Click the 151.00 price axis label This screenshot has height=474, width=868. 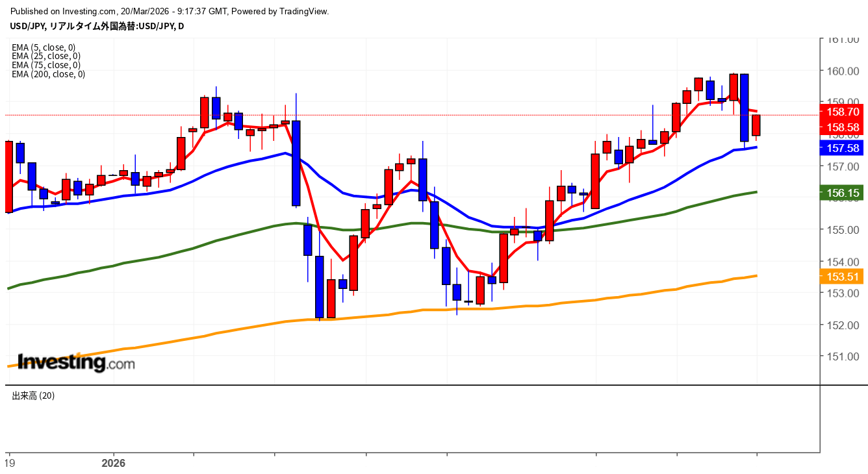(843, 356)
